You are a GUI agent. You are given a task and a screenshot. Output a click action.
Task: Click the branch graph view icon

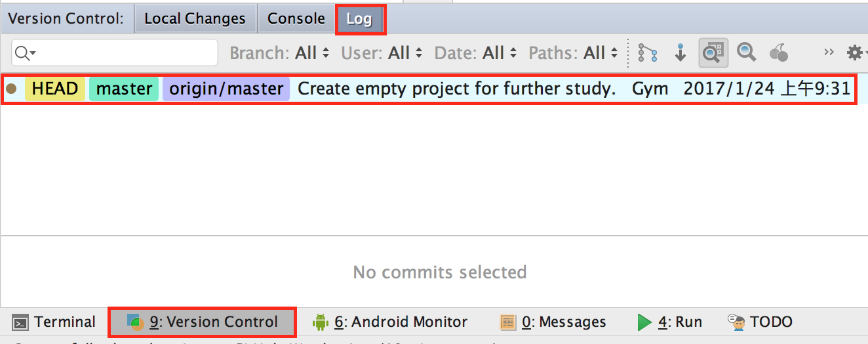pos(648,53)
